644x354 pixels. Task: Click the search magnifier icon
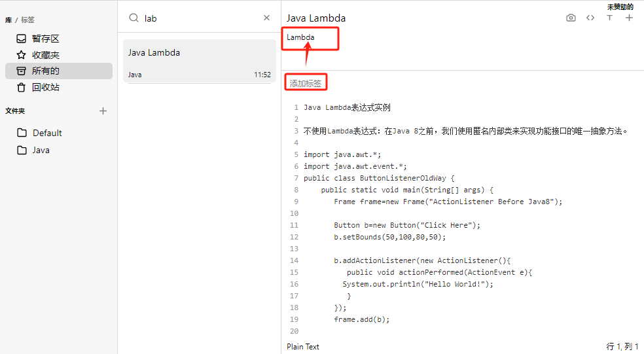134,18
